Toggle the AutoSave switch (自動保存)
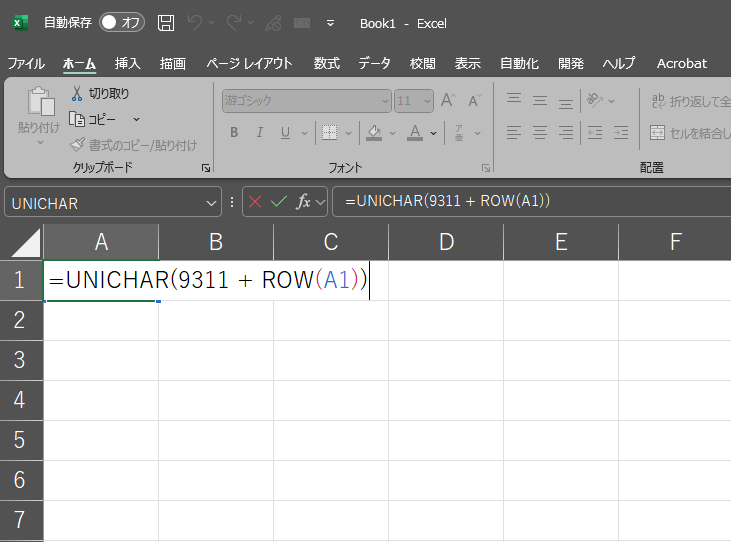The height and width of the screenshot is (542, 731). pyautogui.click(x=122, y=22)
